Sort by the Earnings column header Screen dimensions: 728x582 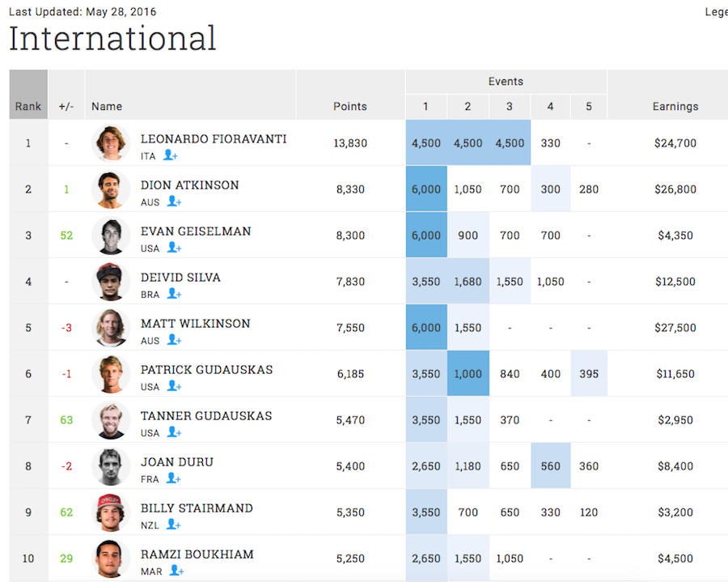(675, 106)
